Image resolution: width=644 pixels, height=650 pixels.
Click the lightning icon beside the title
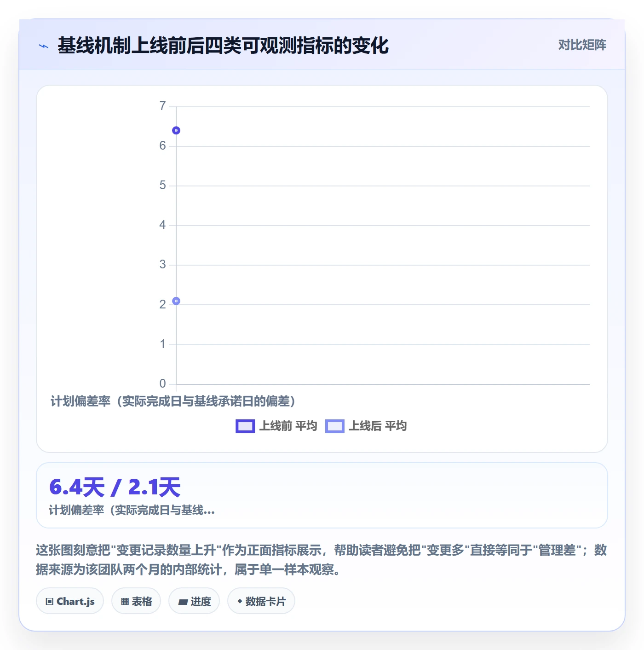pyautogui.click(x=44, y=46)
